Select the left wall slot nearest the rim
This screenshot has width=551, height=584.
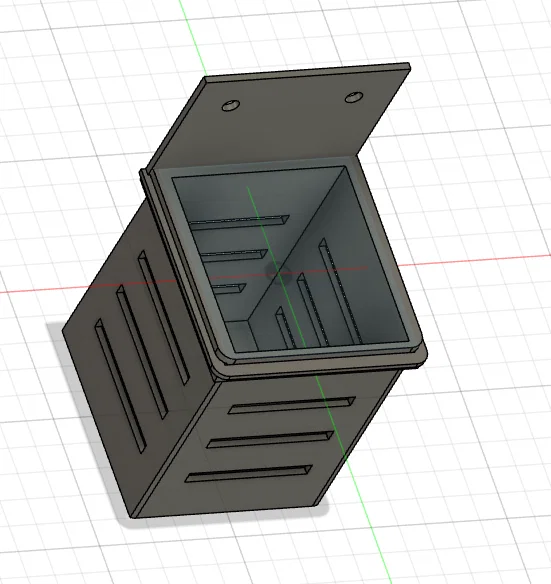[x=164, y=317]
